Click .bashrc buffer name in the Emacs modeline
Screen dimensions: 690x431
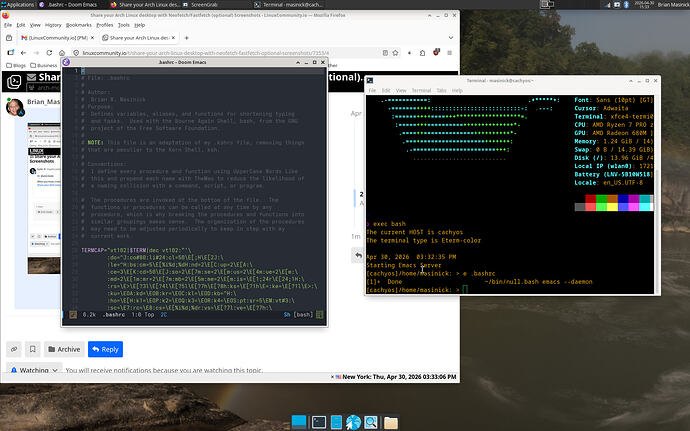[114, 315]
